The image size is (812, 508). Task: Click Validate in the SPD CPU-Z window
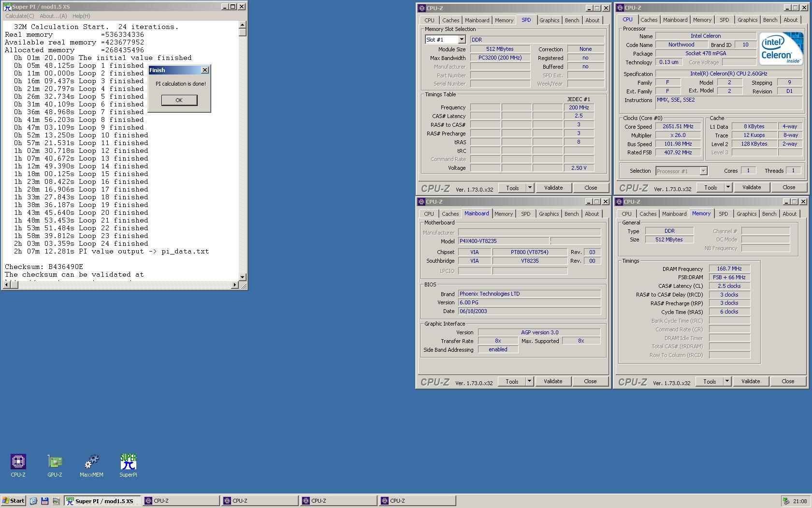pos(553,188)
